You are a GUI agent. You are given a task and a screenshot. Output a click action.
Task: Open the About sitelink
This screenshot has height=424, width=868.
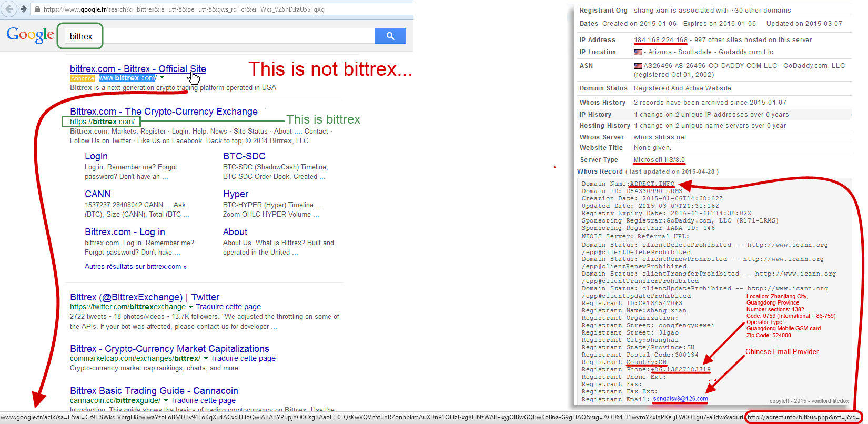[235, 232]
